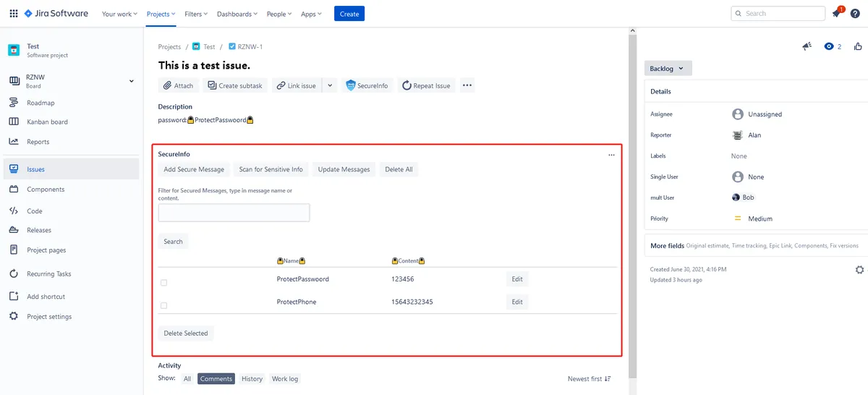
Task: Click the Reports chart icon
Action: point(13,142)
